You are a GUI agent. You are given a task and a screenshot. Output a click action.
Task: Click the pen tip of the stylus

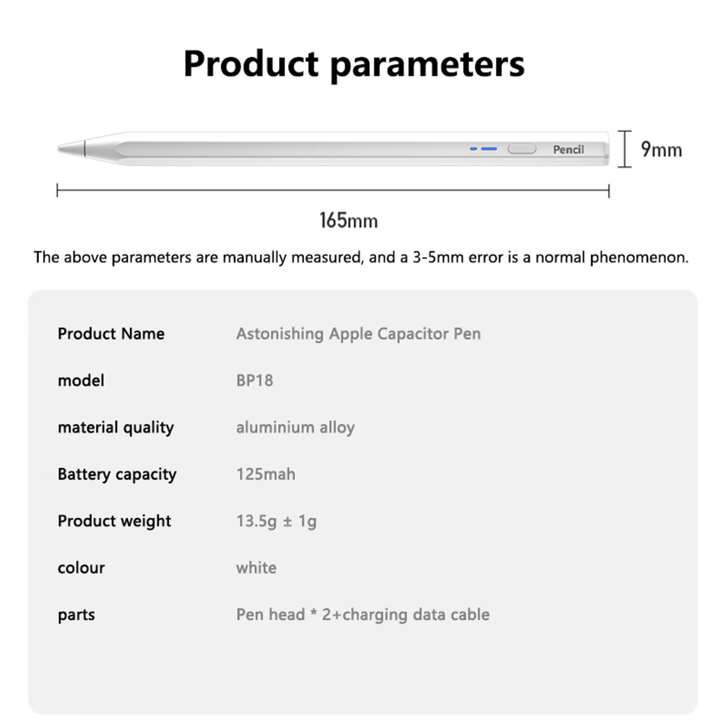pyautogui.click(x=71, y=149)
